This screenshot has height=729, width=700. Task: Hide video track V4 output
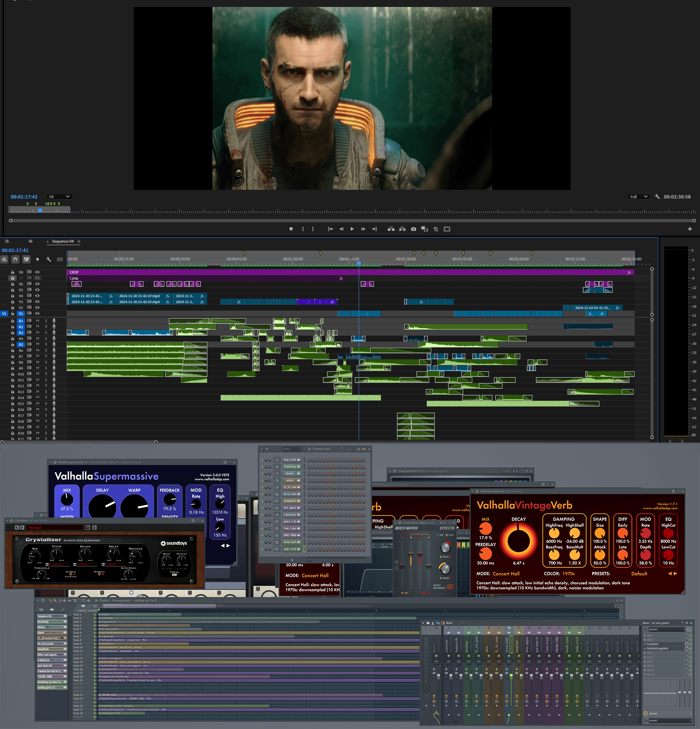pos(37,296)
